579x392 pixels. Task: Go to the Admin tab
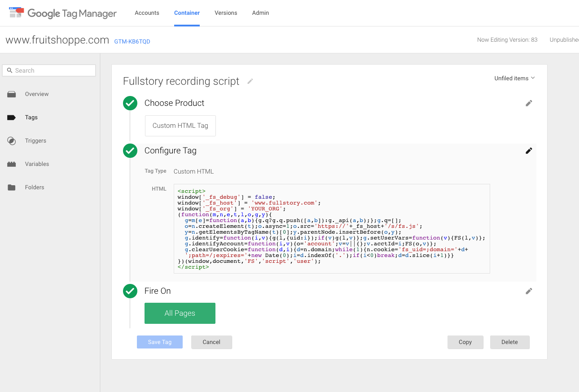click(x=260, y=13)
